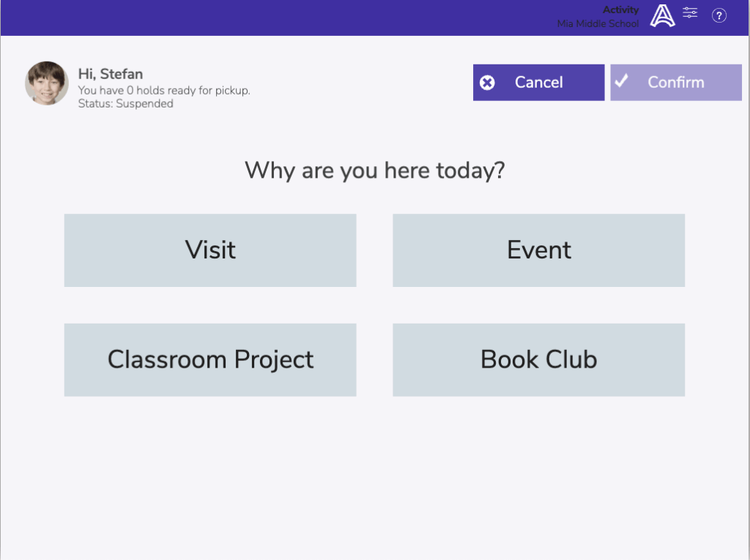Click the 'Status: Suspended' text
The image size is (750, 560).
pos(126,104)
